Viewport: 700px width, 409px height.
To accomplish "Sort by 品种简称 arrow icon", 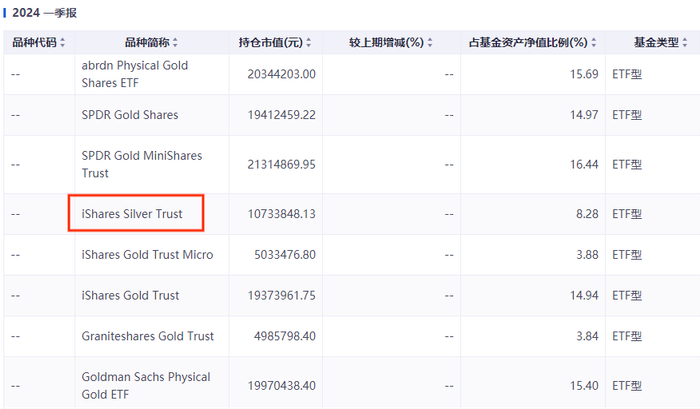I will pos(175,43).
